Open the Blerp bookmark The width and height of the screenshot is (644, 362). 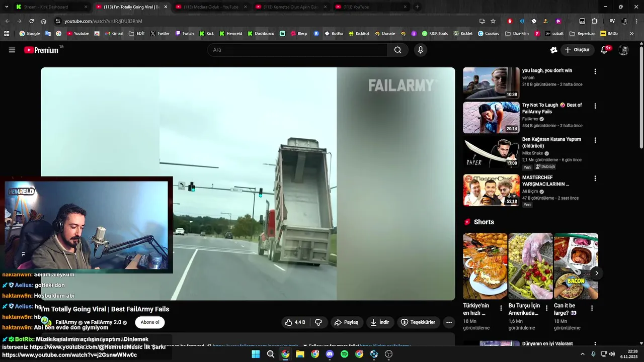298,34
